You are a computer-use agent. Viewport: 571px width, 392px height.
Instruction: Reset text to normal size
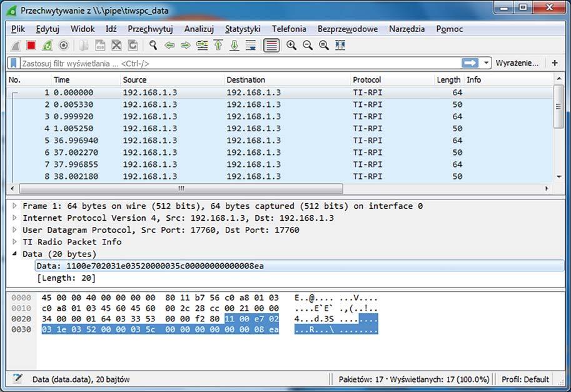[x=324, y=46]
